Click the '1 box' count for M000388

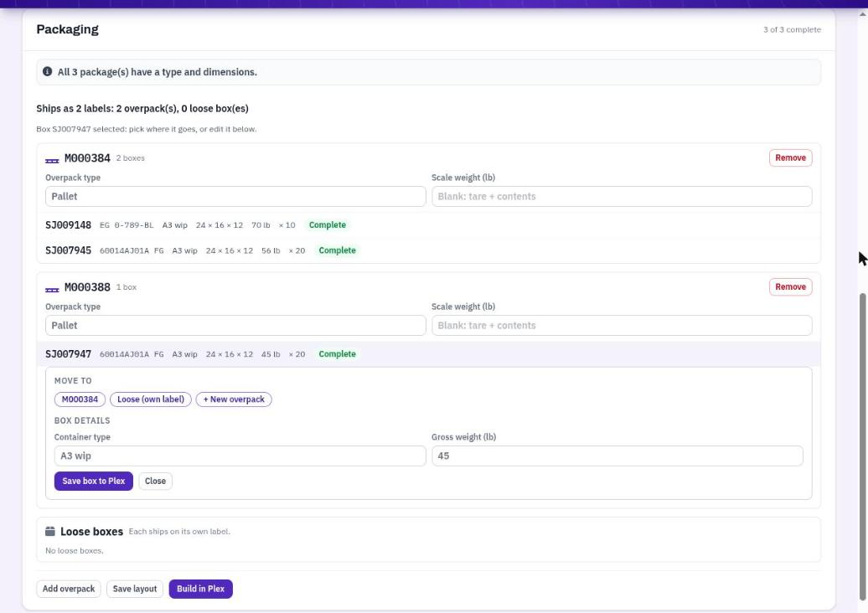(x=127, y=287)
